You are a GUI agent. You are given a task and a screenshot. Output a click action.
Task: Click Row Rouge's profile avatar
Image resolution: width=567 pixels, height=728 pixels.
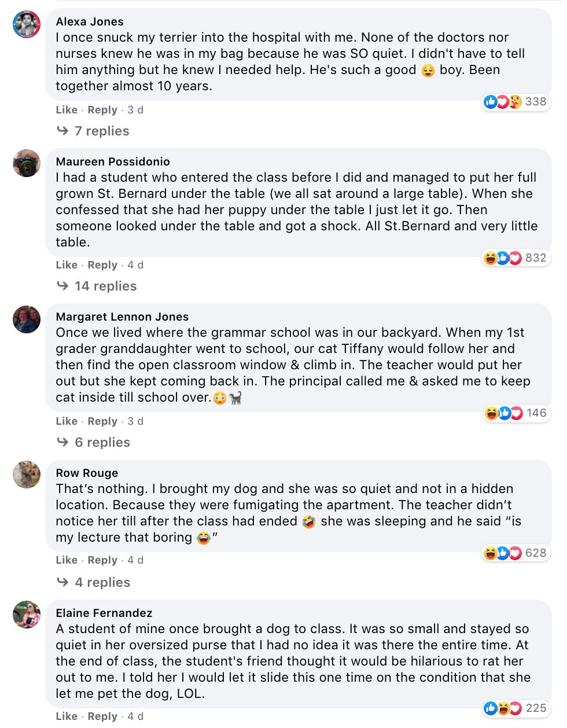tap(27, 475)
